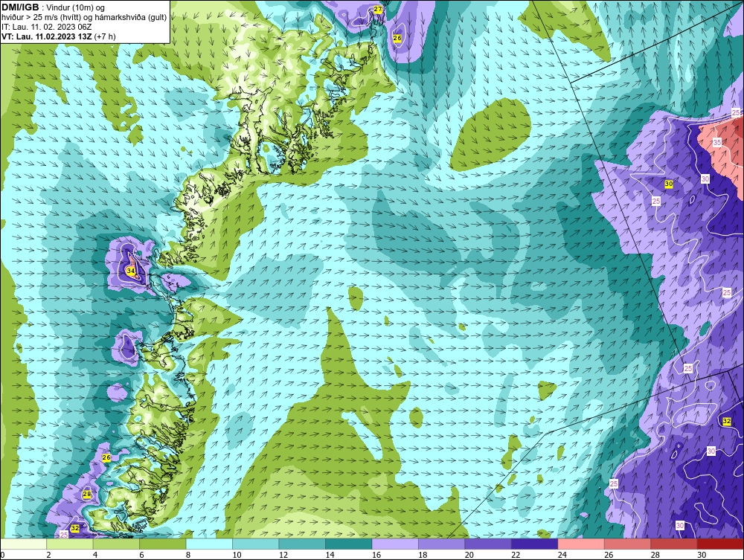The height and width of the screenshot is (560, 744).
Task: Click the 22–24 m/s dark indigo legend swatch
Action: pos(535,544)
